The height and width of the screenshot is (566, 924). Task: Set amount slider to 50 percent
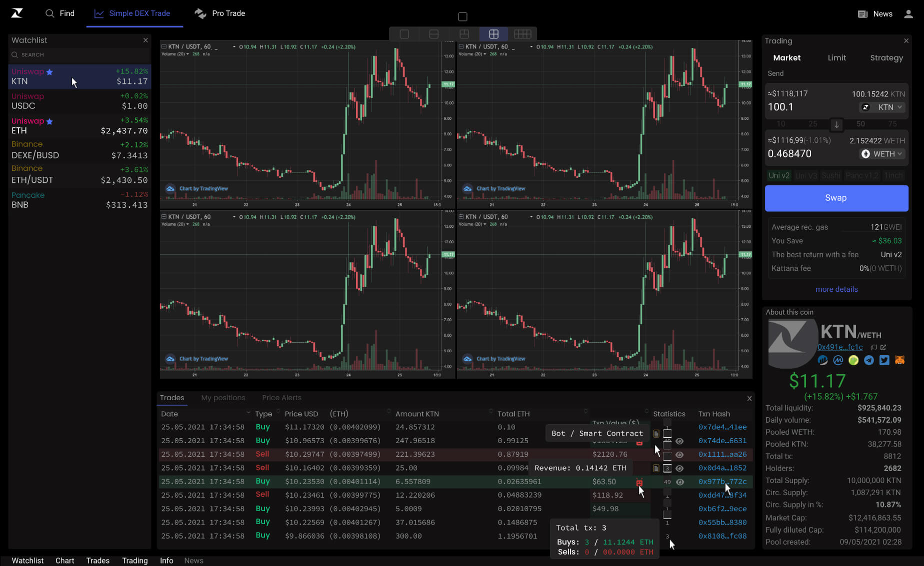[x=860, y=124]
